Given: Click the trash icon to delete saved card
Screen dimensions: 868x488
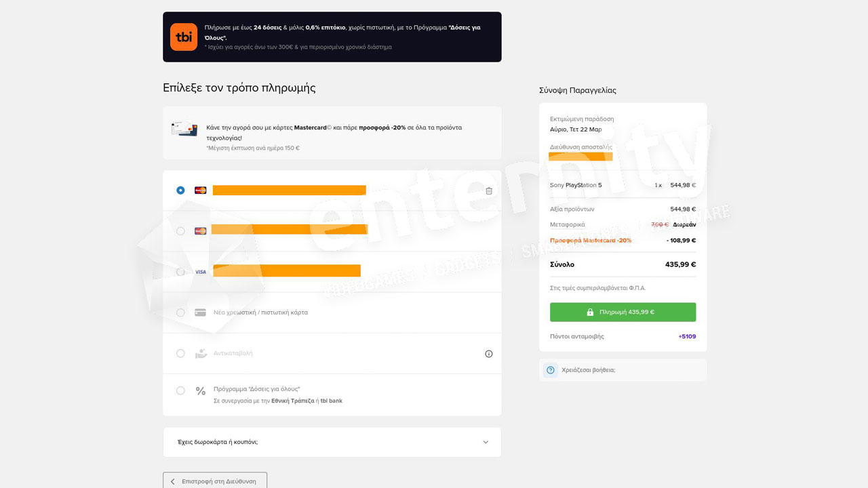Looking at the screenshot, I should click(x=489, y=190).
